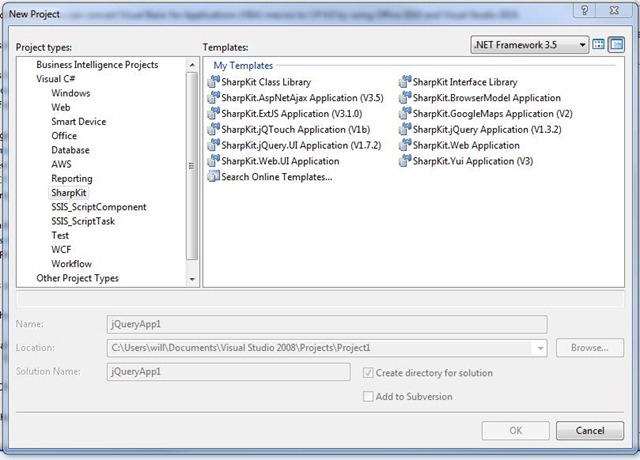Select the SharpKit project type
Image resolution: width=640 pixels, height=460 pixels.
point(69,193)
